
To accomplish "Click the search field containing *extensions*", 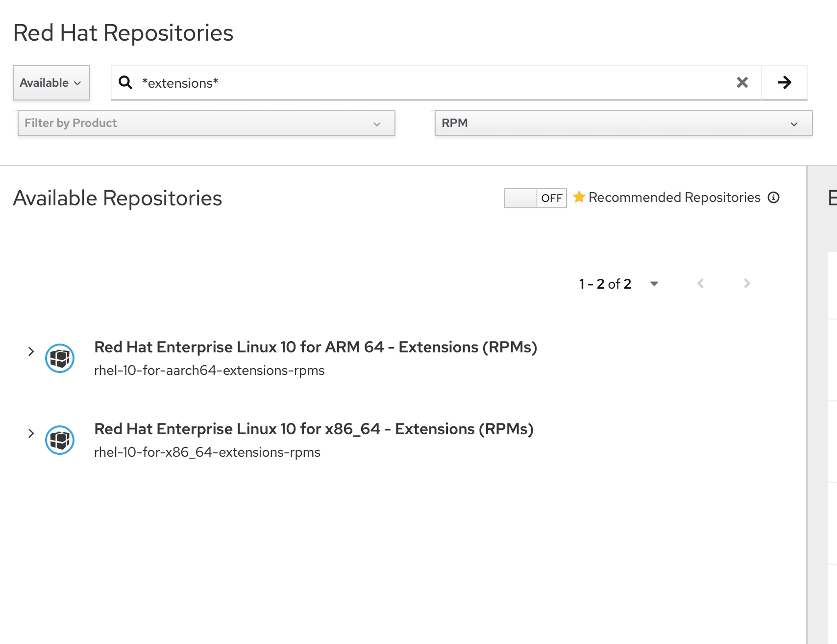I will (x=431, y=83).
